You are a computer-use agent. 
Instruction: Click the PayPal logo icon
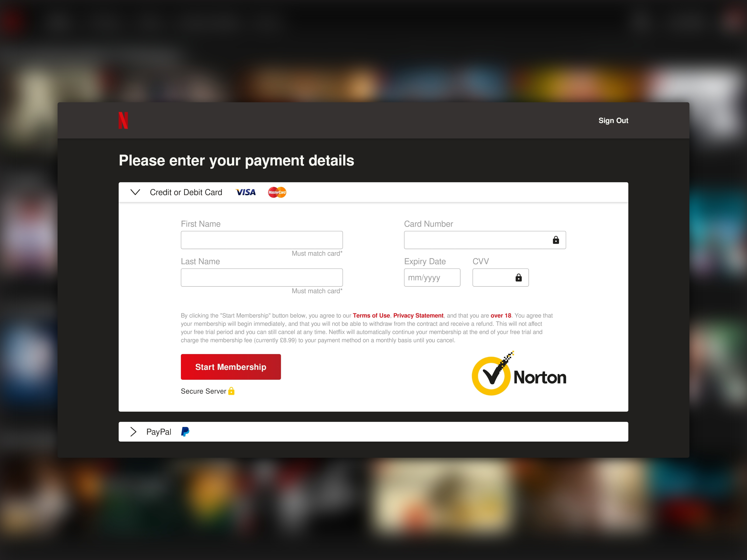click(185, 432)
